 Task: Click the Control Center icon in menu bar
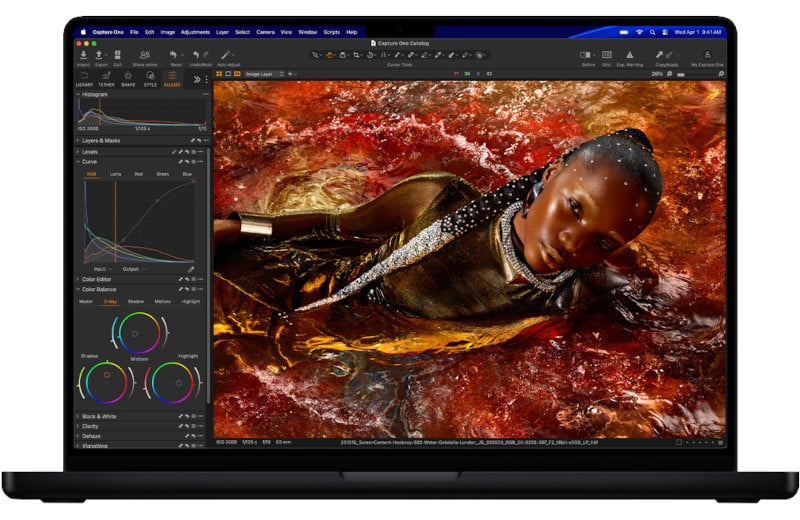pyautogui.click(x=665, y=32)
